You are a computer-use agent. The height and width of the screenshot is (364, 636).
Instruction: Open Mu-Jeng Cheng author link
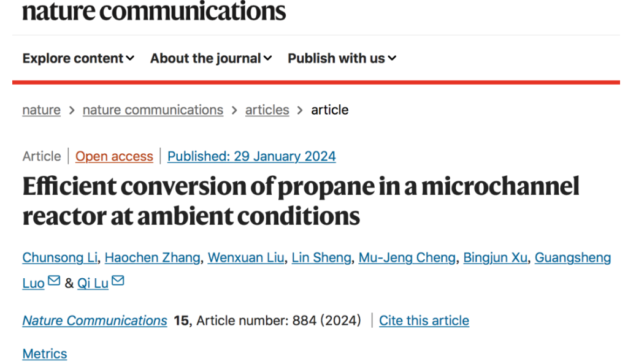coord(407,258)
